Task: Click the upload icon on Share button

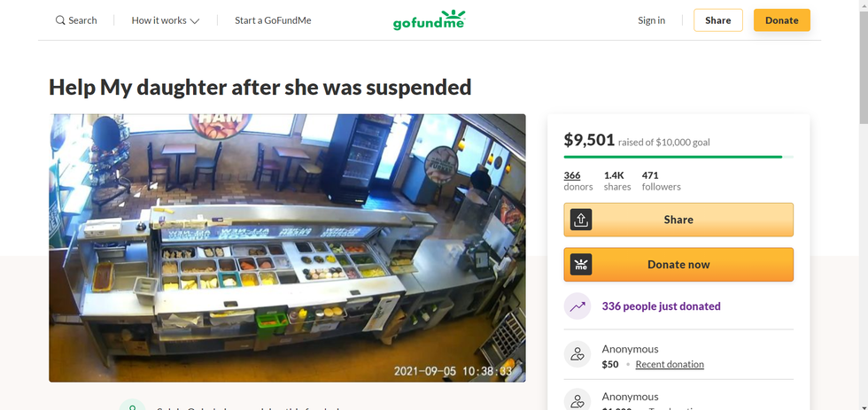Action: tap(581, 220)
